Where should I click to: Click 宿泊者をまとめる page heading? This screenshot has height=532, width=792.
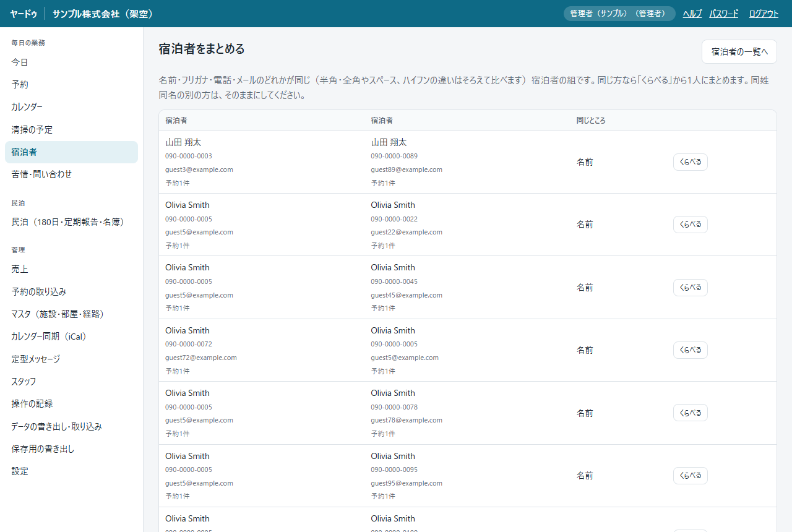(x=202, y=48)
